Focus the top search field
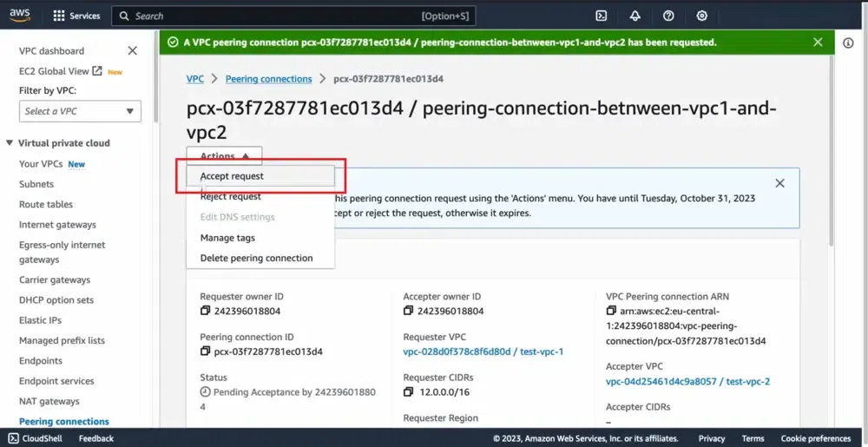The image size is (868, 447). pos(293,16)
